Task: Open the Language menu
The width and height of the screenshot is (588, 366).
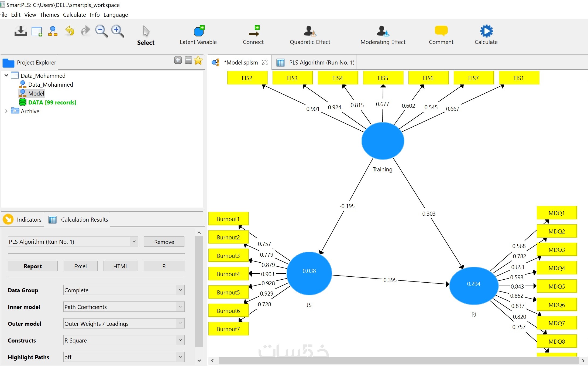Action: pos(116,15)
